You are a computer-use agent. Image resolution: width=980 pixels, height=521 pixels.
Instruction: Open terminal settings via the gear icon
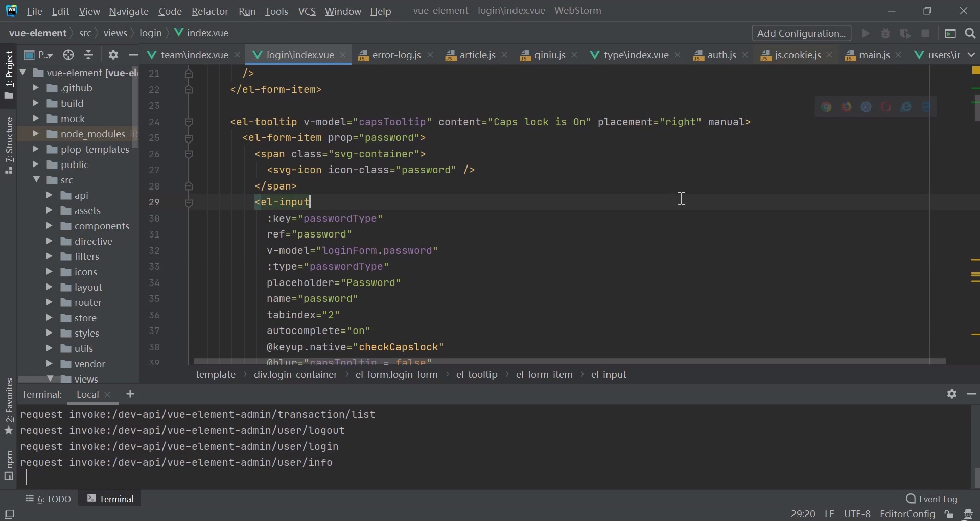(x=952, y=395)
